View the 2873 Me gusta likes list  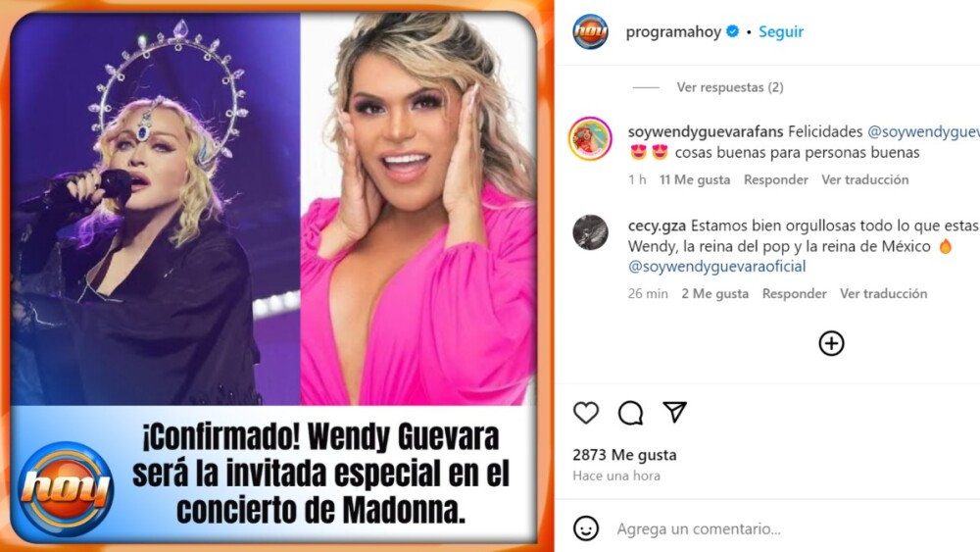(x=624, y=455)
